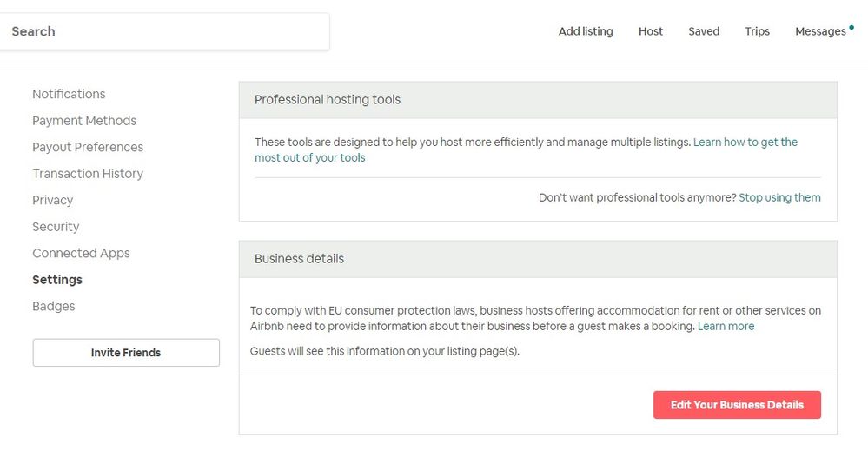Show Transaction History section
The image size is (868, 451).
[x=88, y=174]
